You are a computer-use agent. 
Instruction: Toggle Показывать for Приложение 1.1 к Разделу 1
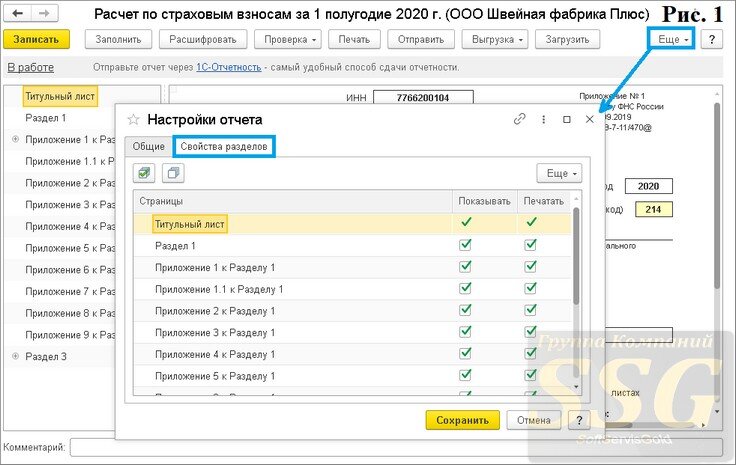click(x=465, y=288)
